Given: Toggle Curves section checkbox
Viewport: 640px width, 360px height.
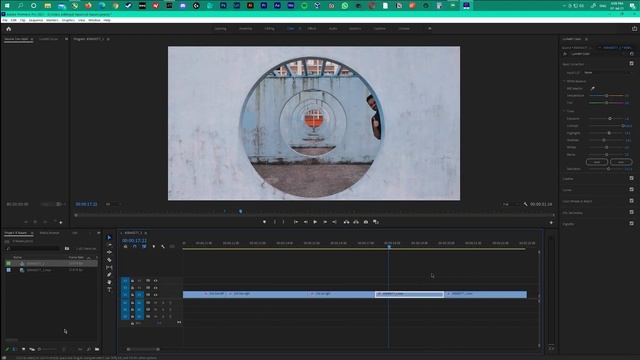Looking at the screenshot, I should pyautogui.click(x=631, y=189).
